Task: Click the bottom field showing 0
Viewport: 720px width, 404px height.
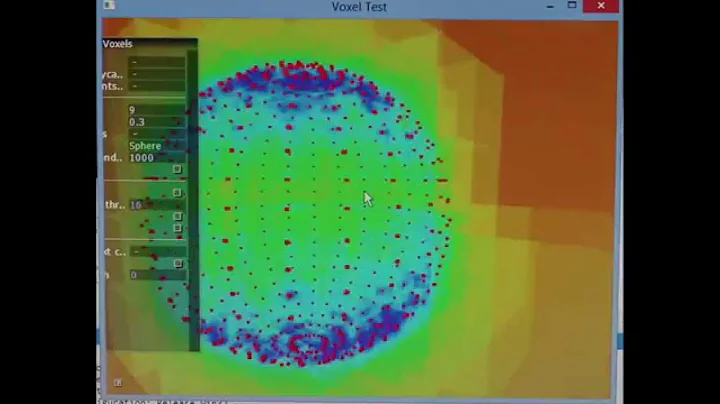Action: coord(158,275)
